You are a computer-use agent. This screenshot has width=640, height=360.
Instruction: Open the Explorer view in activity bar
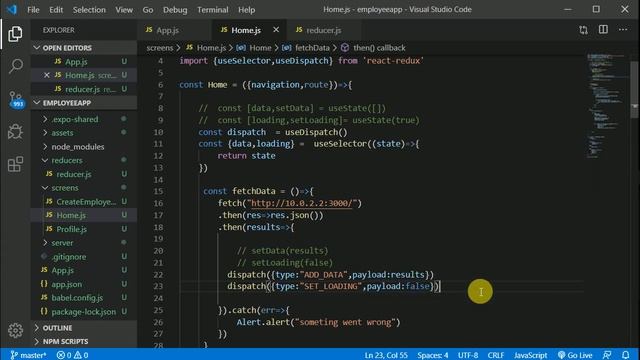(15, 34)
